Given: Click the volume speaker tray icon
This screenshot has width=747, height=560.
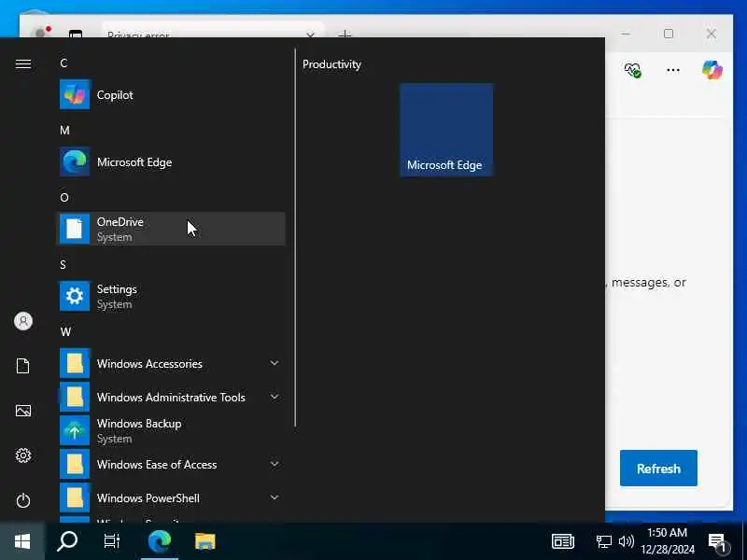Looking at the screenshot, I should [x=626, y=541].
